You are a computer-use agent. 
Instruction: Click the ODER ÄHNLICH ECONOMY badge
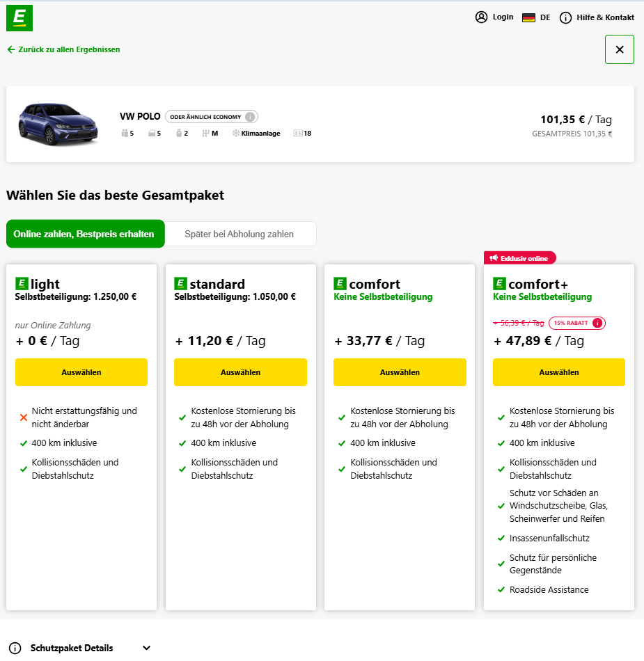click(211, 116)
